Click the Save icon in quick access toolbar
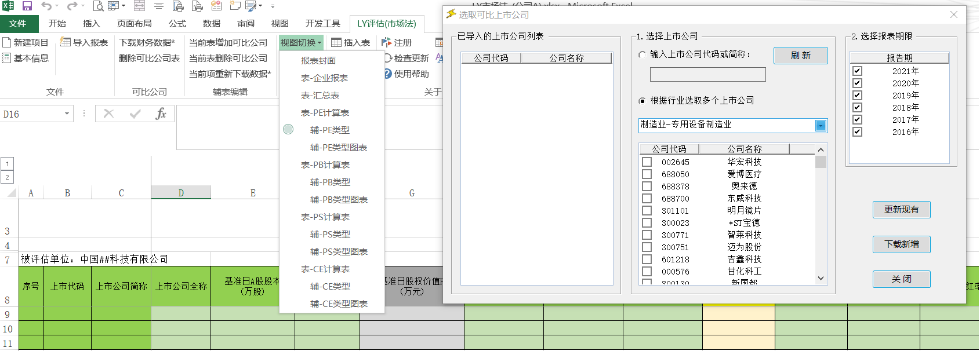 (x=27, y=6)
